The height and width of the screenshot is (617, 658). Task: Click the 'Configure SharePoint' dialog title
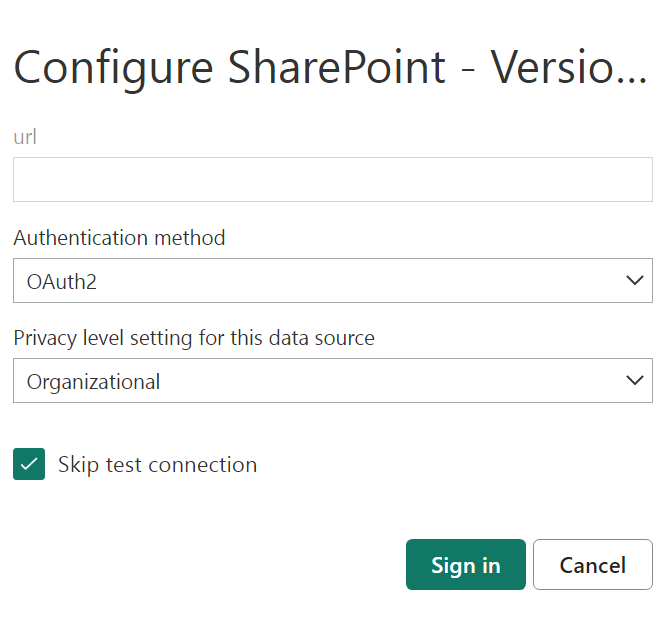click(x=229, y=68)
